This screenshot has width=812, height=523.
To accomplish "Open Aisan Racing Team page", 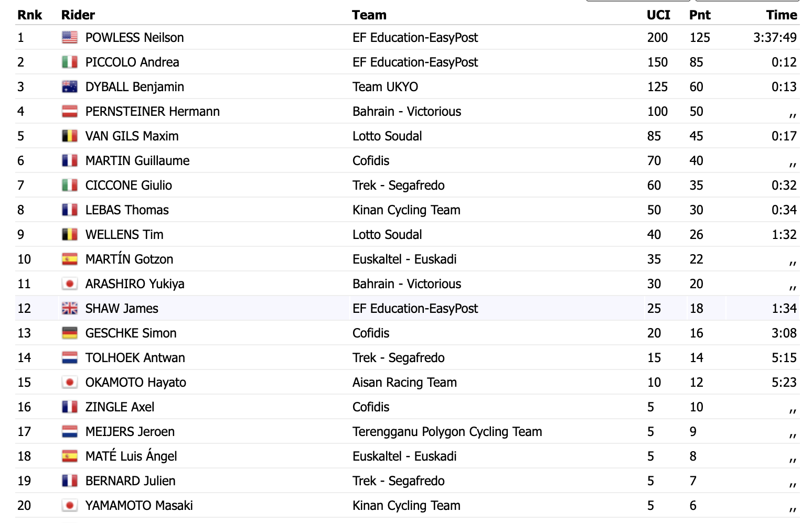I will click(404, 383).
